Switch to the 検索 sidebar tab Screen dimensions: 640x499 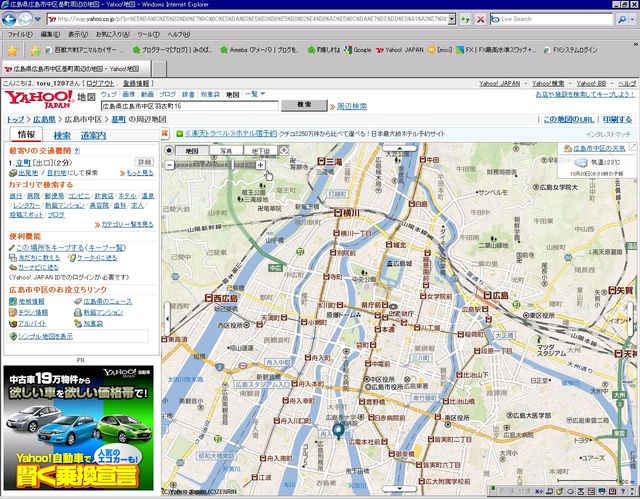[x=62, y=135]
